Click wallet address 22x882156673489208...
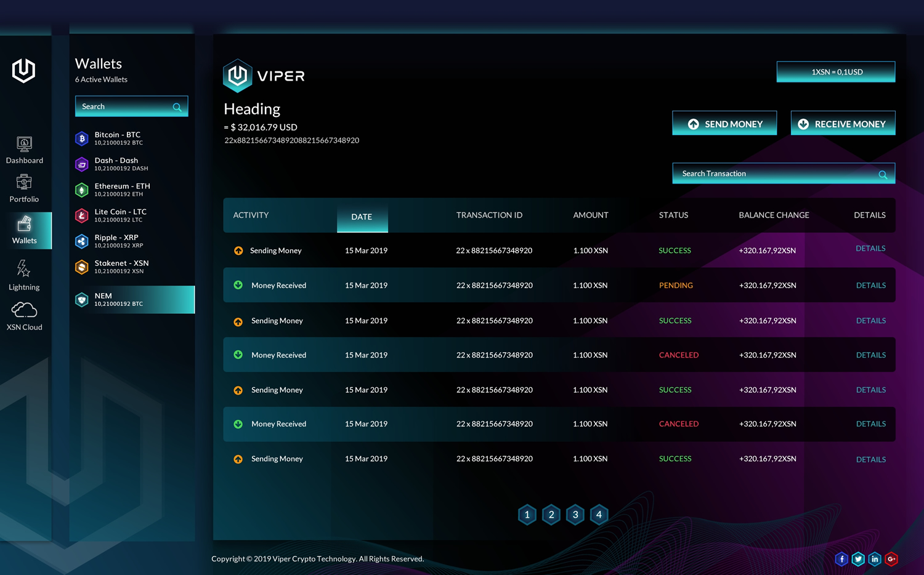Image resolution: width=924 pixels, height=575 pixels. pyautogui.click(x=291, y=140)
